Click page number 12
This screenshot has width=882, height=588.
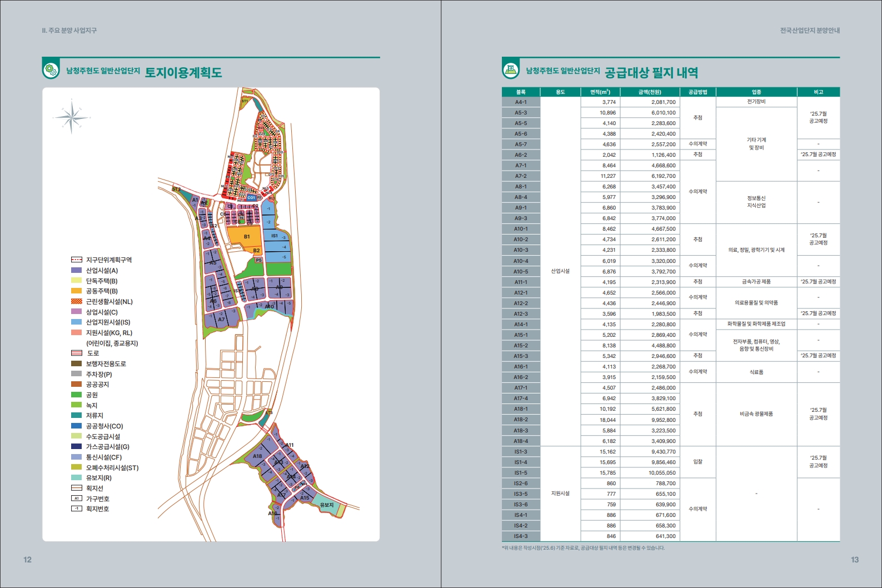pos(28,560)
